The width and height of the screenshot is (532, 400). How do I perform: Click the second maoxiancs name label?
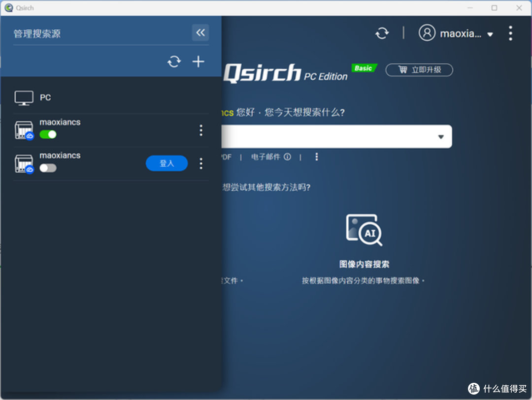(60, 155)
